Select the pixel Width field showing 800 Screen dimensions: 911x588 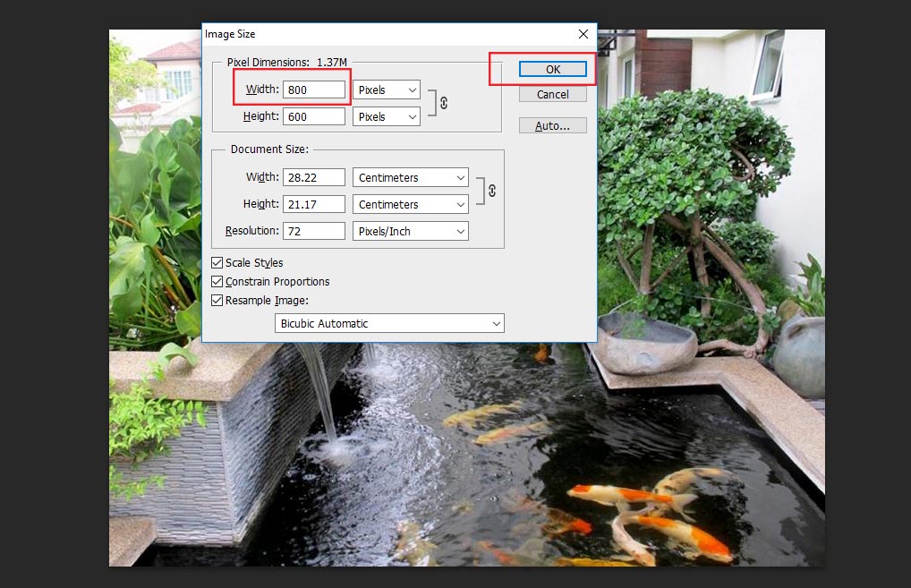click(314, 89)
